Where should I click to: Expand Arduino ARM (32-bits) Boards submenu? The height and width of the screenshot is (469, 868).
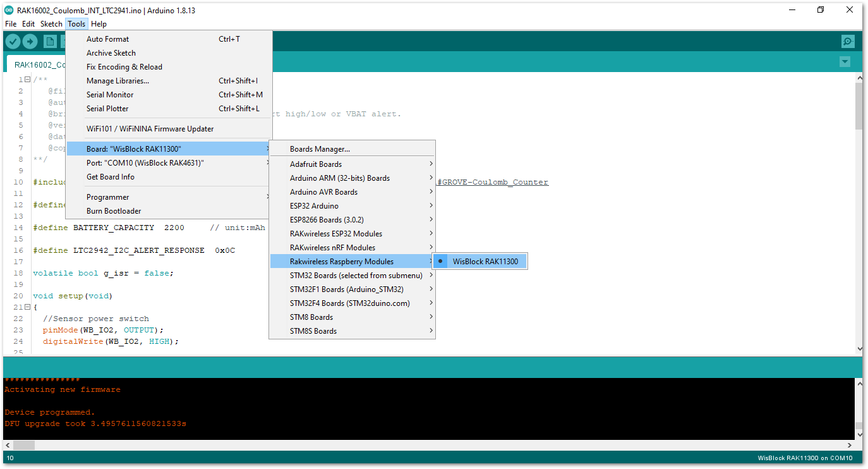[x=352, y=178]
